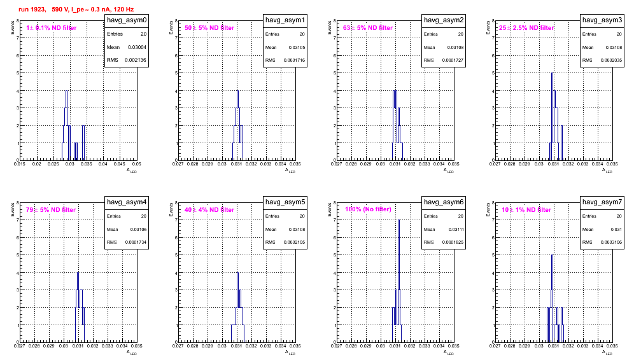Click Mean value 0.03111 in havg_asym6 stats

tap(456, 229)
